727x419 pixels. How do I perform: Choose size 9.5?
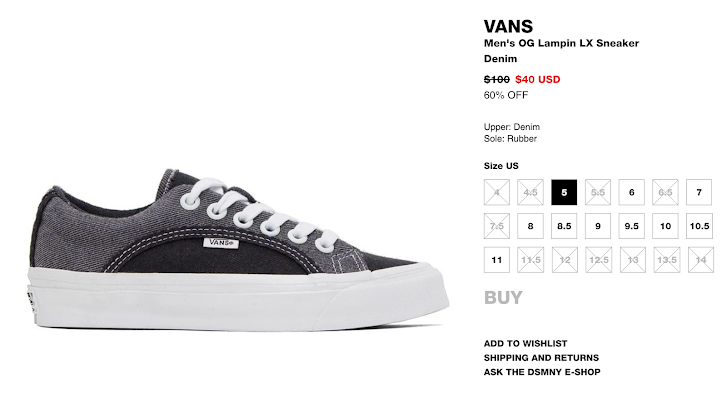click(x=631, y=226)
